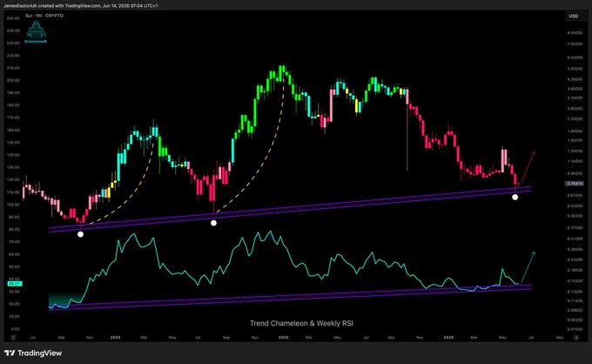Viewport: 592px width, 364px height.
Task: Click the 5.00000 label on right price axis
Action: tap(575, 69)
